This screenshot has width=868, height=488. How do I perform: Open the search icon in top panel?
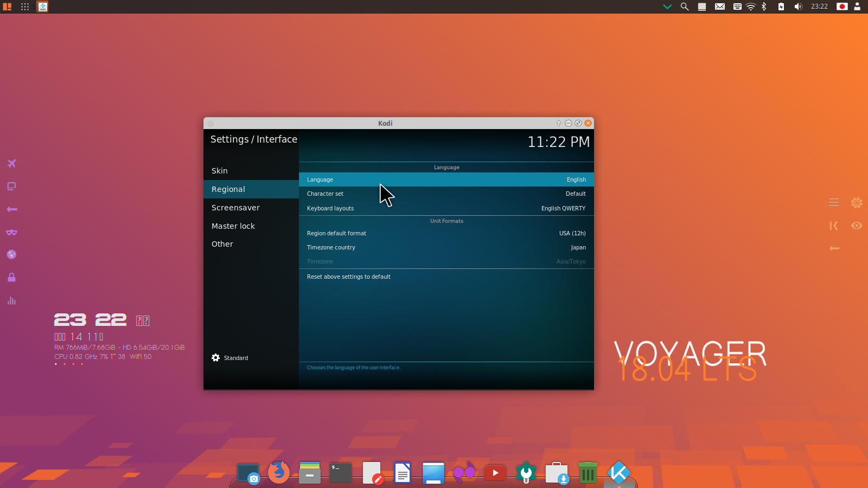pyautogui.click(x=685, y=7)
